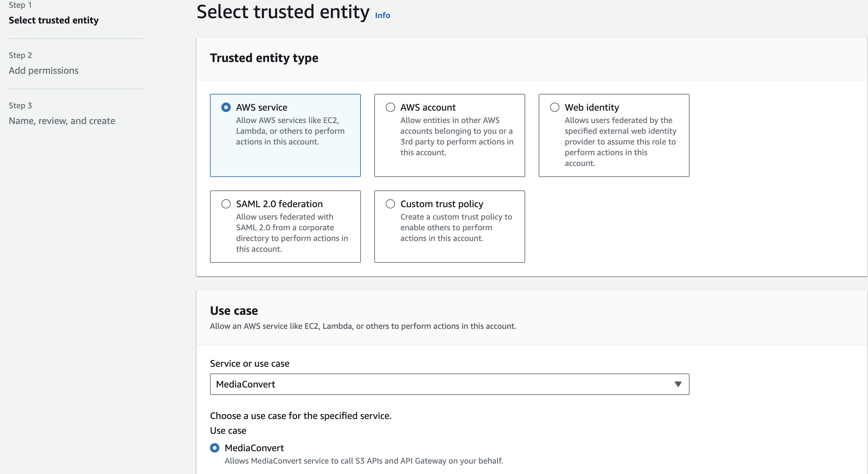
Task: Choose the AWS account radio option
Action: [390, 108]
